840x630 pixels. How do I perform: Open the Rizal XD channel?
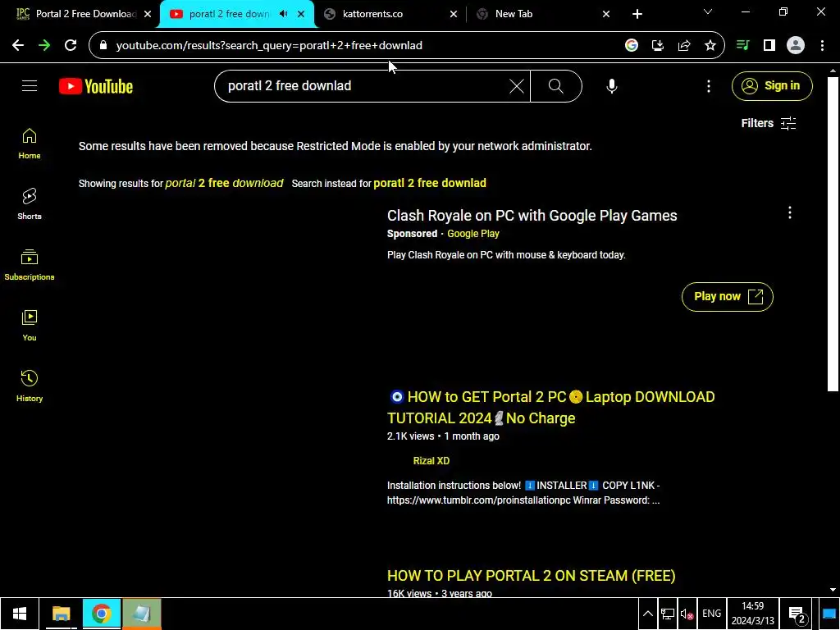[x=431, y=461]
